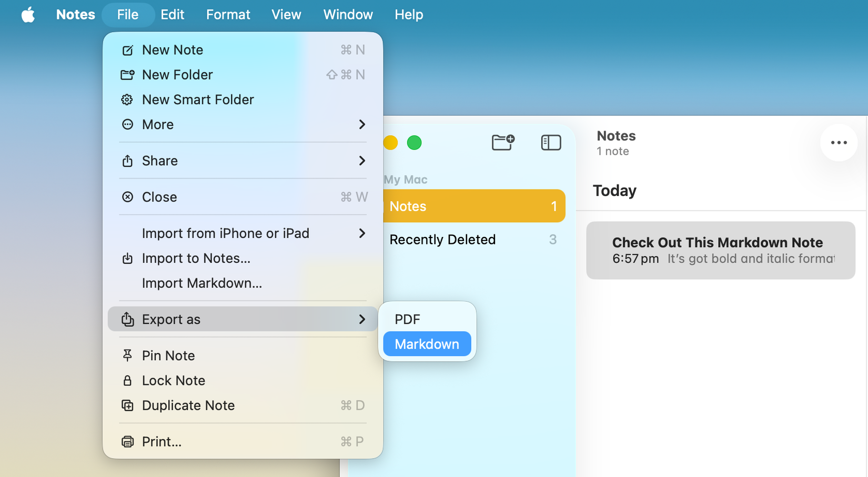The width and height of the screenshot is (868, 477).
Task: Choose Close from File menu
Action: point(243,197)
